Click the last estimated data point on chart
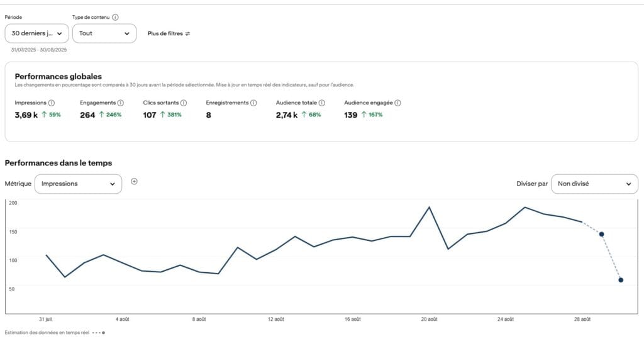The width and height of the screenshot is (644, 339). 621,280
